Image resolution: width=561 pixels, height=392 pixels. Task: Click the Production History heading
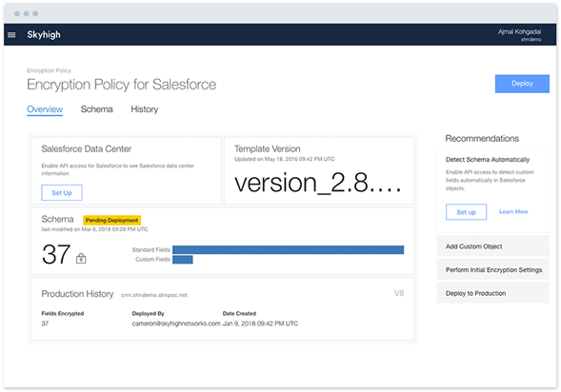pos(77,294)
